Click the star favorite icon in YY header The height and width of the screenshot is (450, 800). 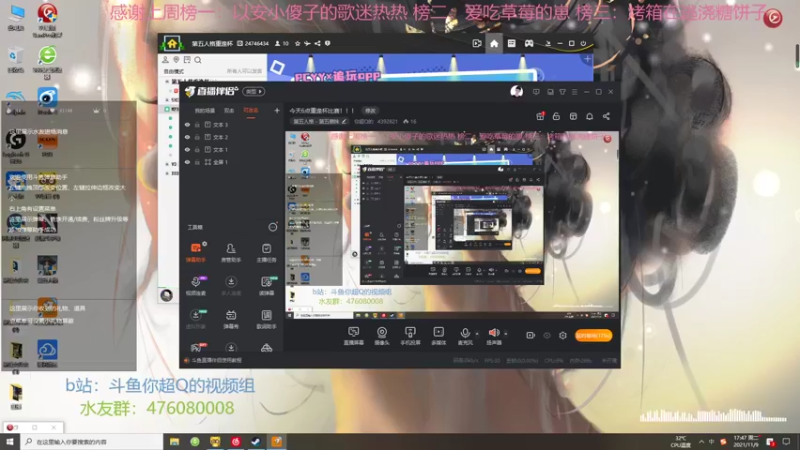click(x=297, y=43)
